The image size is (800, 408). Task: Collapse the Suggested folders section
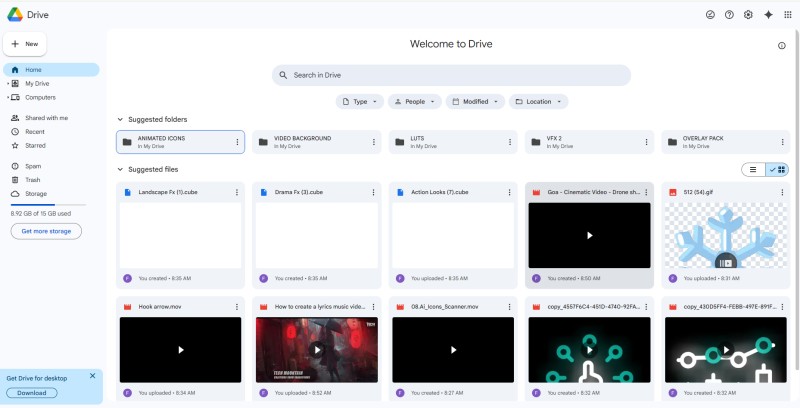[x=120, y=119]
